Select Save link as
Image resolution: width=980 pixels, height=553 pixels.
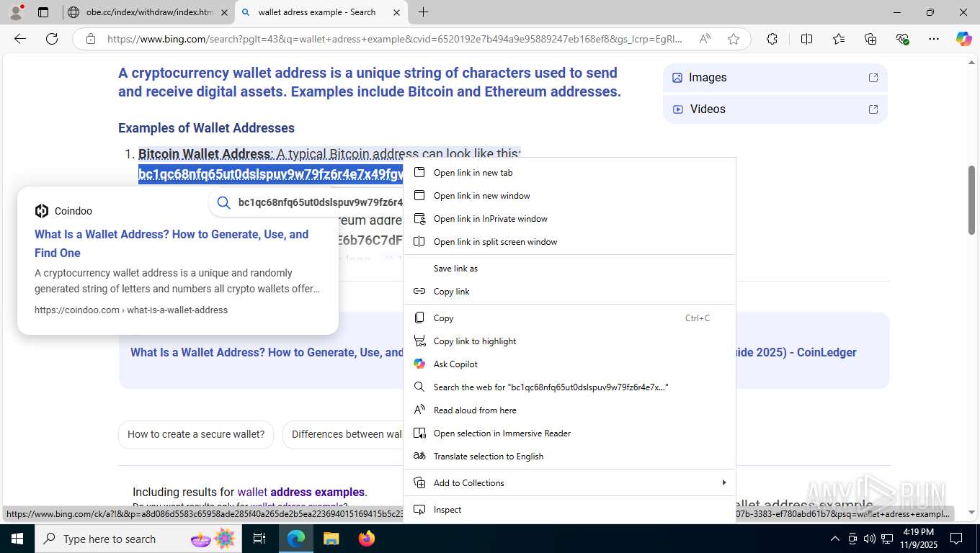pyautogui.click(x=569, y=269)
